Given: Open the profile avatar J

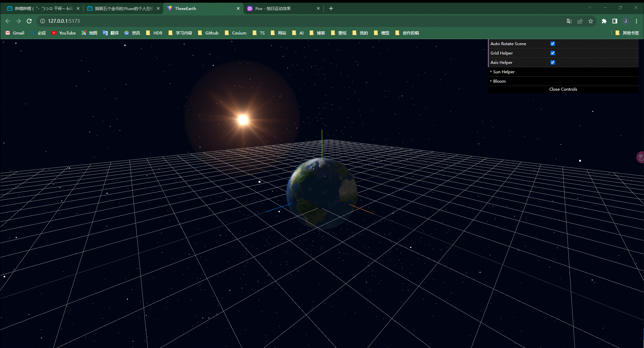Looking at the screenshot, I should [x=626, y=21].
